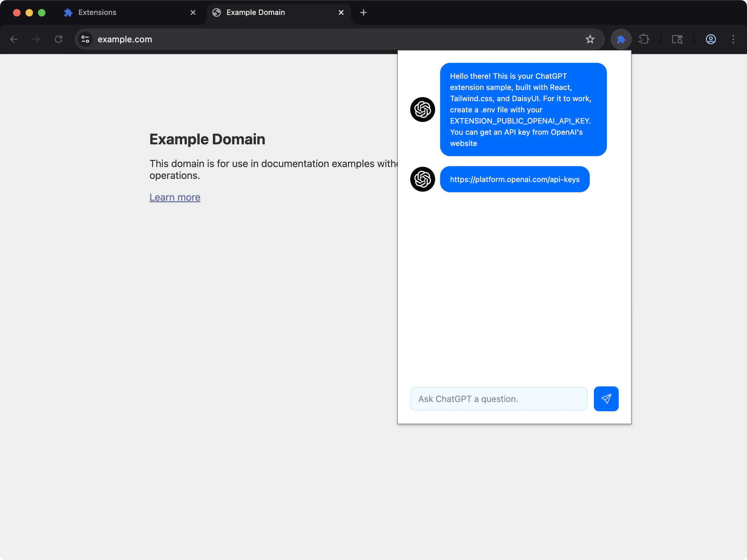Open the Extensions puzzle piece menu
This screenshot has width=747, height=560.
644,39
